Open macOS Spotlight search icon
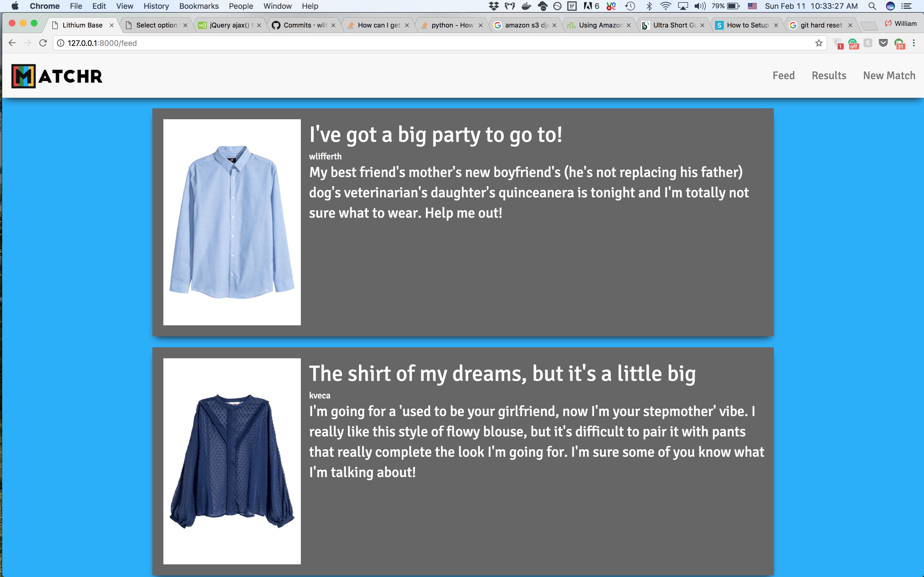Screen dimensions: 924x577 point(872,6)
